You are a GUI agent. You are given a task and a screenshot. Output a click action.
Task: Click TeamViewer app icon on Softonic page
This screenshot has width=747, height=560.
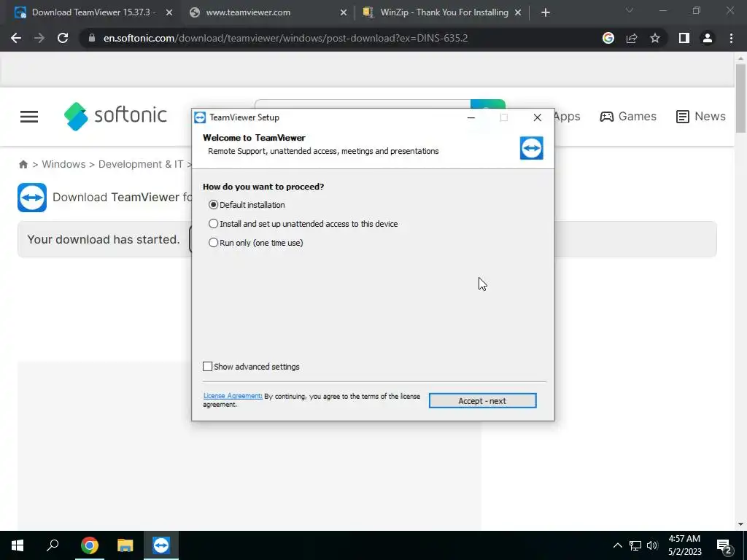coord(32,197)
